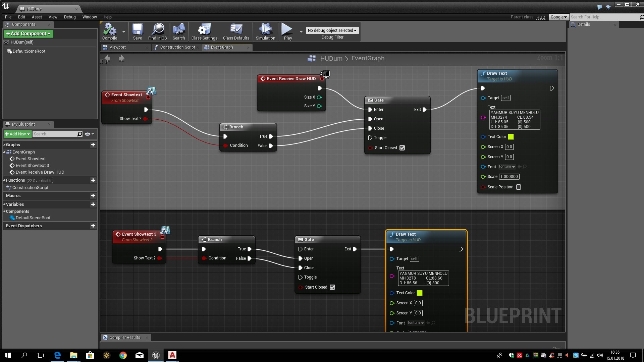Open parent class HUD link

point(541,17)
